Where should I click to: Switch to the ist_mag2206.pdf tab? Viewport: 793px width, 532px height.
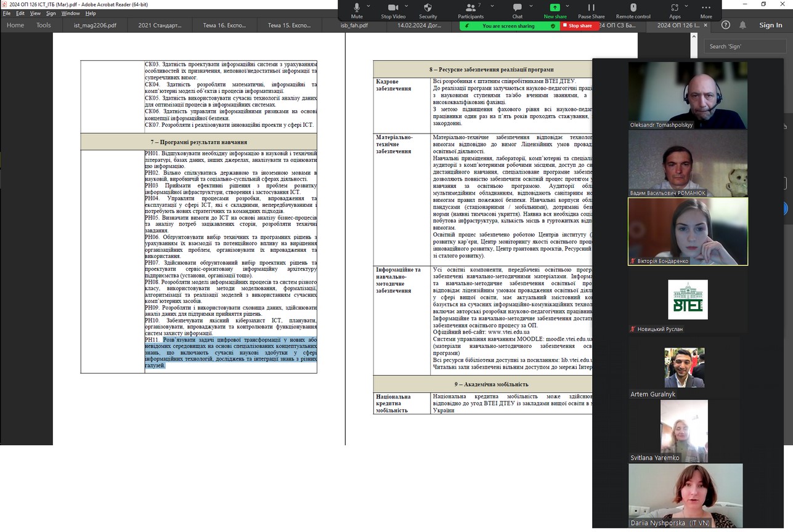pyautogui.click(x=95, y=25)
